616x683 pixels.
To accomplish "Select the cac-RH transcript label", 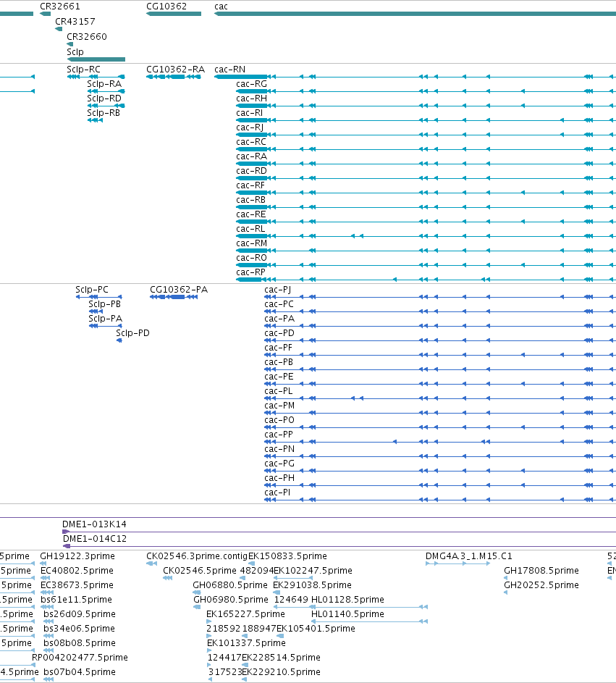I will tap(252, 98).
